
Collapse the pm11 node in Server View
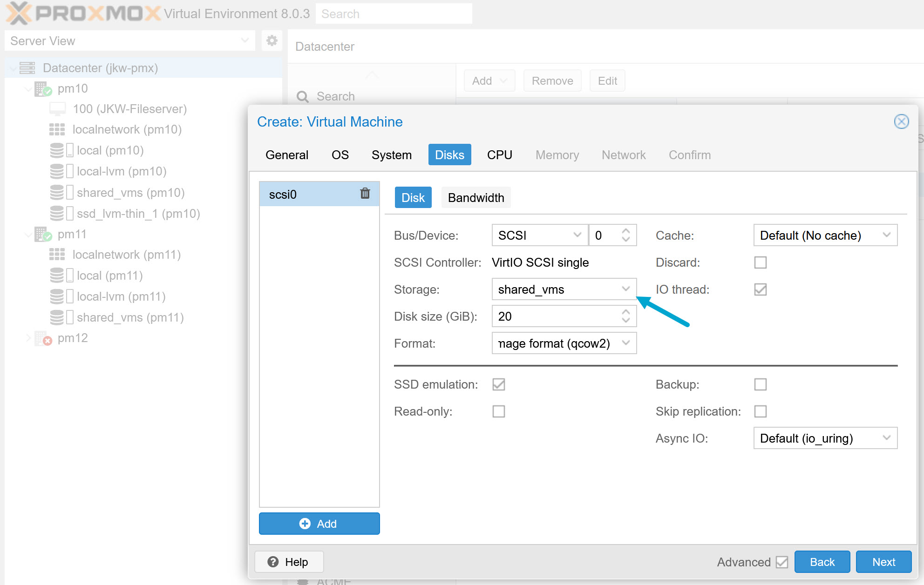pos(28,234)
